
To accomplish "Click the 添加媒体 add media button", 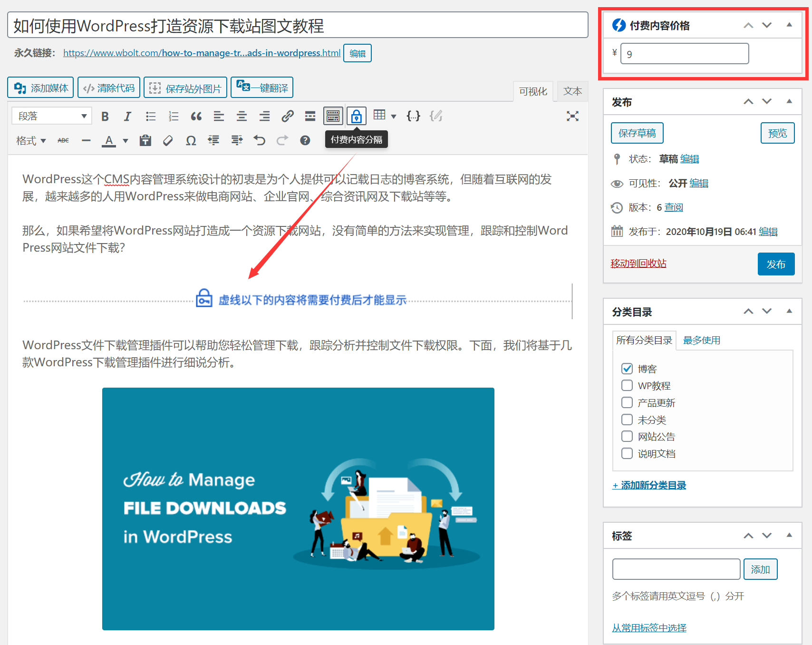I will (40, 87).
